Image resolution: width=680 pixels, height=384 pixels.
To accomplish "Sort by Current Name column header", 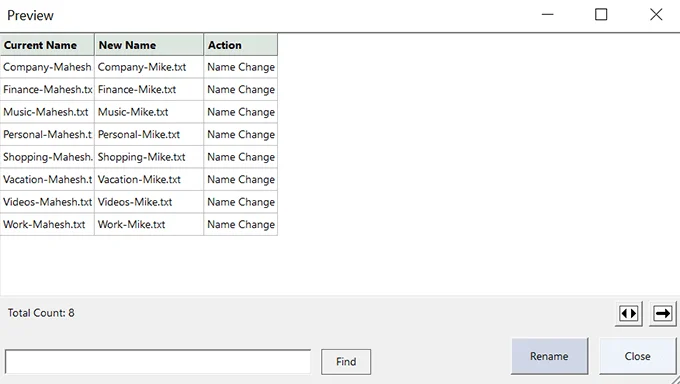I will click(x=47, y=45).
